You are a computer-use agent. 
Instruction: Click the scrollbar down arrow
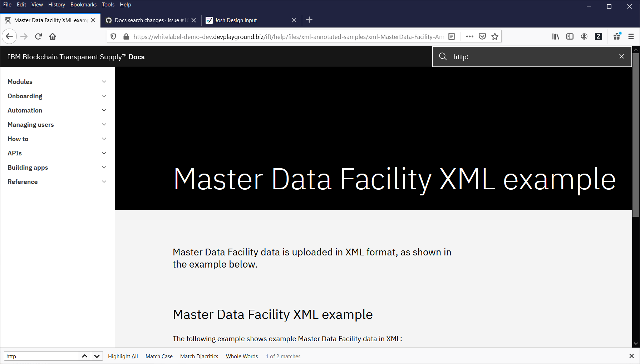tap(636, 344)
